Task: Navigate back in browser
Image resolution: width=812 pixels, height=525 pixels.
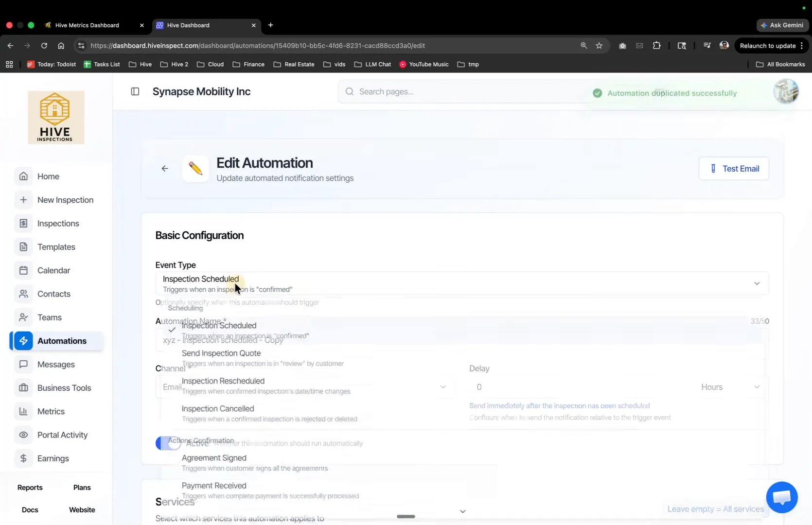Action: 10,46
